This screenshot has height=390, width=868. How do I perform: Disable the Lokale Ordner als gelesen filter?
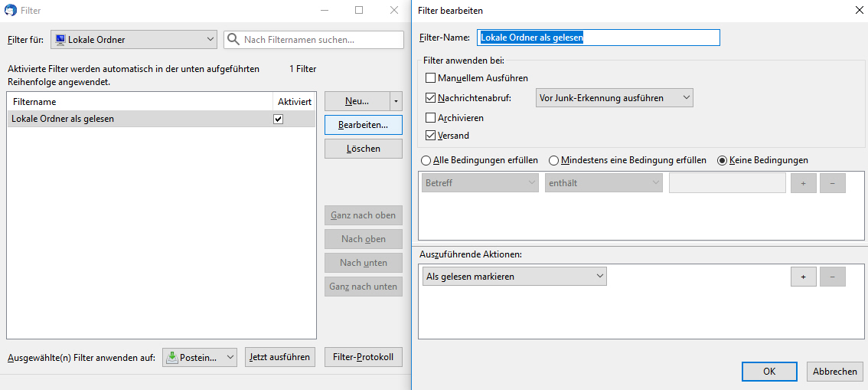(x=279, y=120)
